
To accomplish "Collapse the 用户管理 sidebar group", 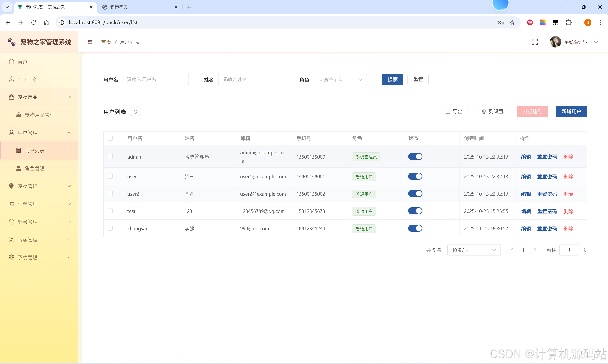I will click(x=39, y=133).
